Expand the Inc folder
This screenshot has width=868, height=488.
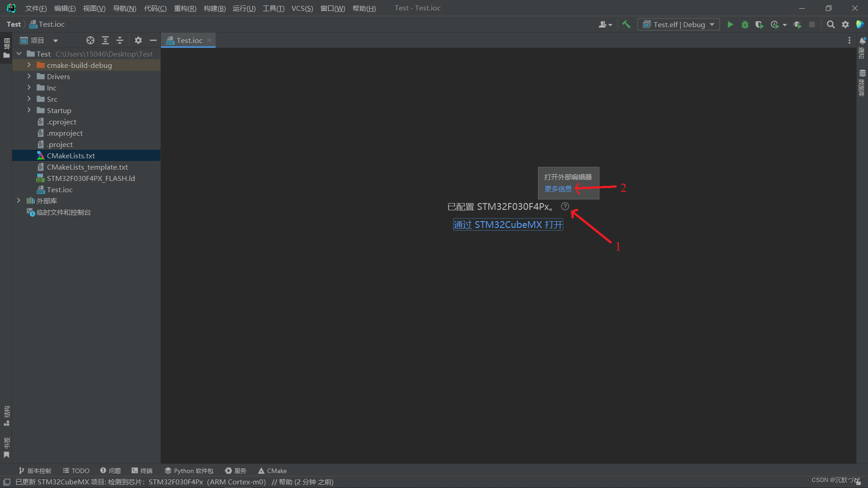(29, 88)
